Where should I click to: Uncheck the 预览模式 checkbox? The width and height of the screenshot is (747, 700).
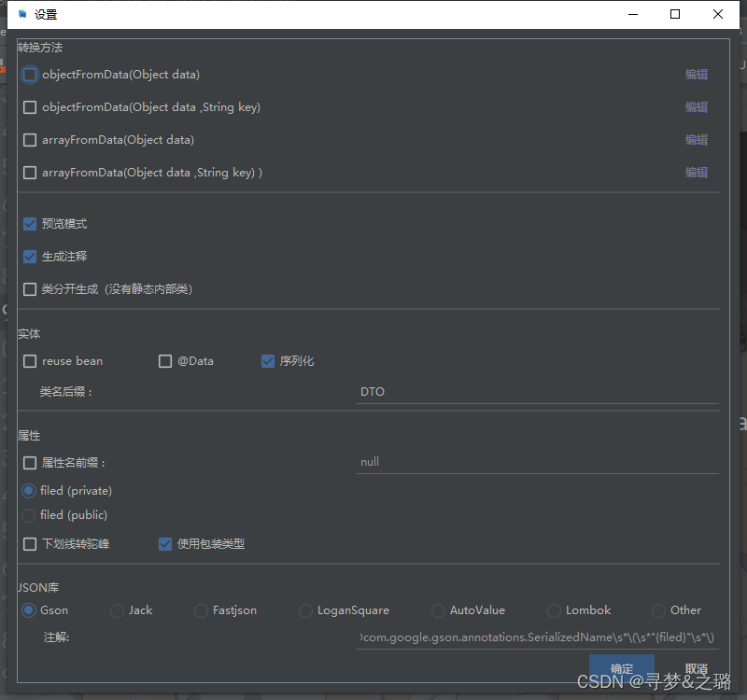(30, 224)
